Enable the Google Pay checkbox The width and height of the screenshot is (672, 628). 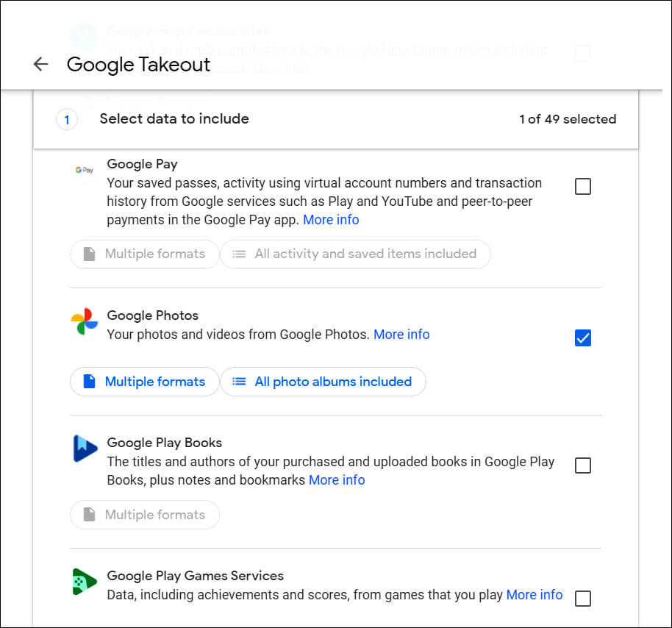pos(582,186)
